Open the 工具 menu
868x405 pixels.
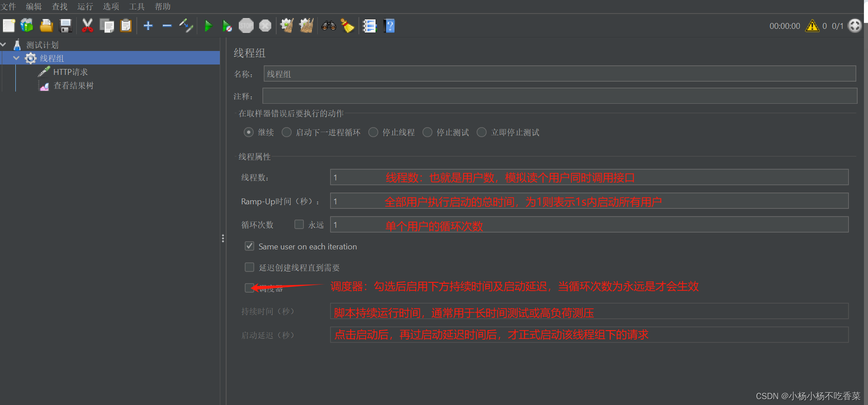click(137, 6)
